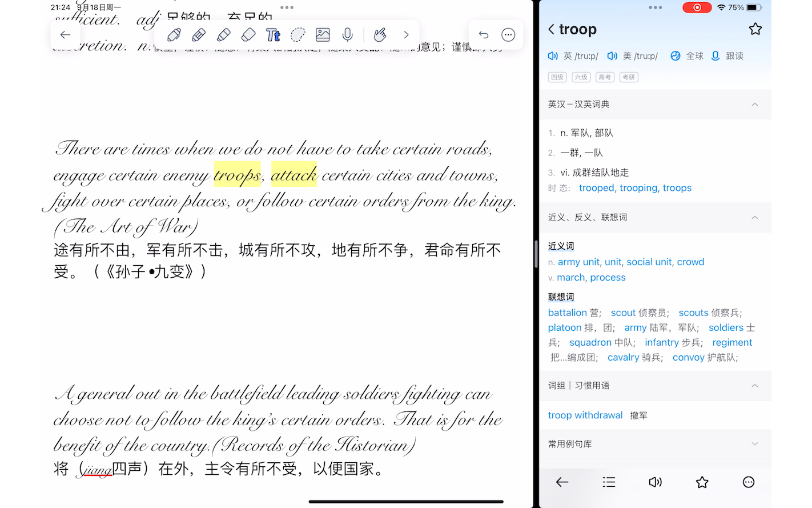Tap the highlighted word troops in the note

click(x=237, y=175)
